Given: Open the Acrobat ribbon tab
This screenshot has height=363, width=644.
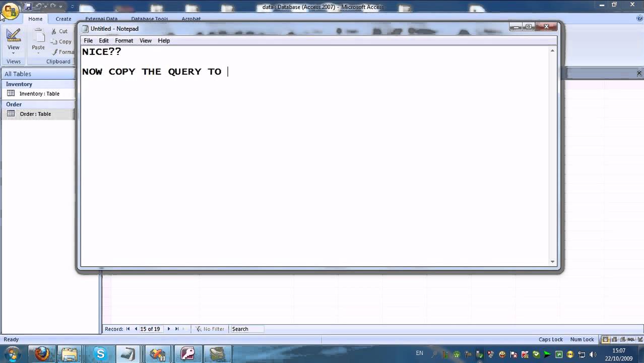Looking at the screenshot, I should [x=191, y=19].
